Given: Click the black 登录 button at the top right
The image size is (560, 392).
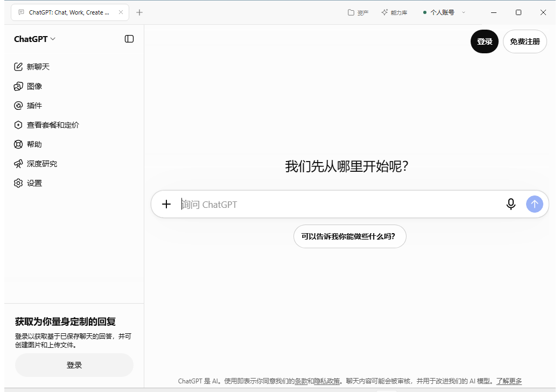Looking at the screenshot, I should coord(484,41).
